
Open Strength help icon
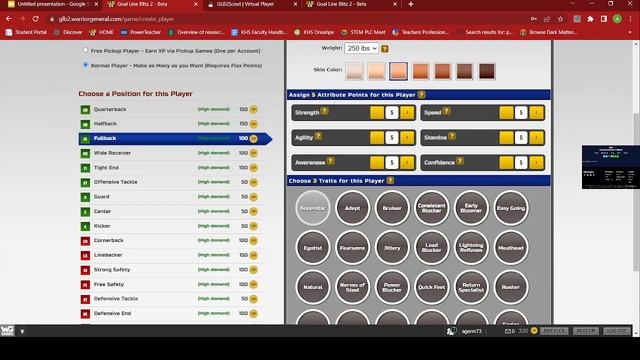(x=324, y=111)
